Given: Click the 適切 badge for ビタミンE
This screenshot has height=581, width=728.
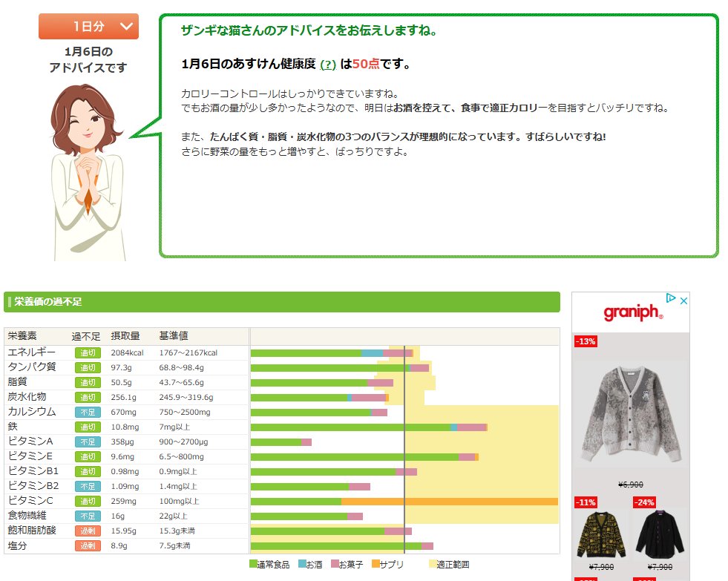Looking at the screenshot, I should coord(88,456).
